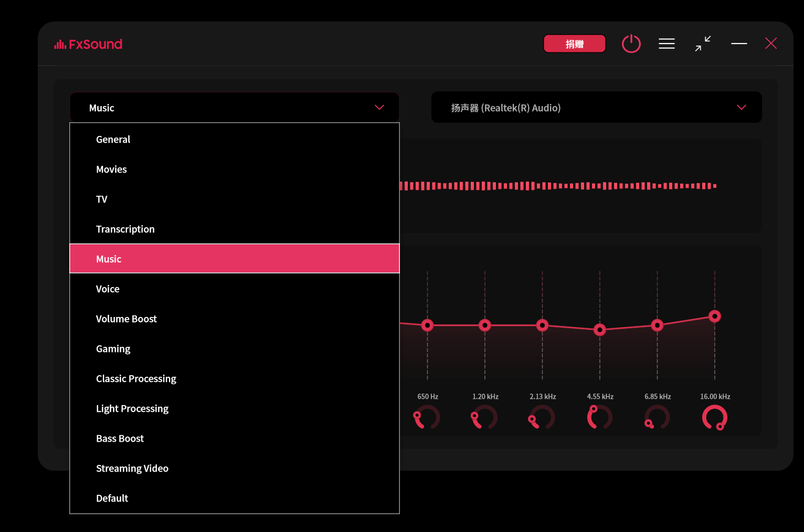The width and height of the screenshot is (804, 532).
Task: Toggle FxSound power button
Action: [x=631, y=44]
